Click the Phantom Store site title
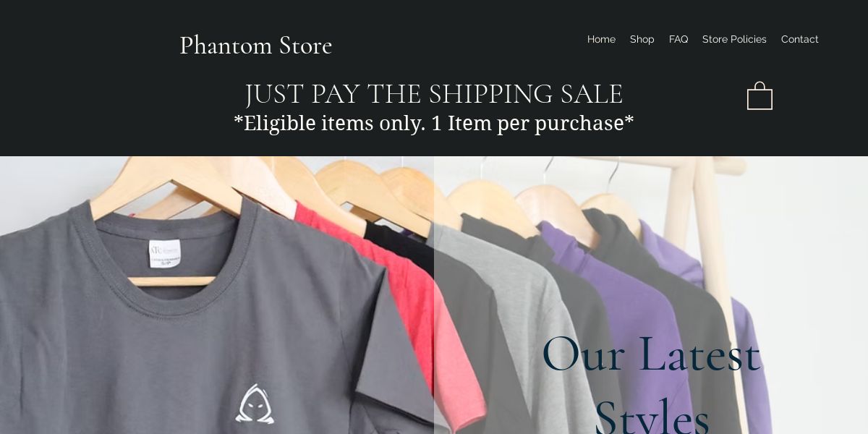 coord(255,45)
